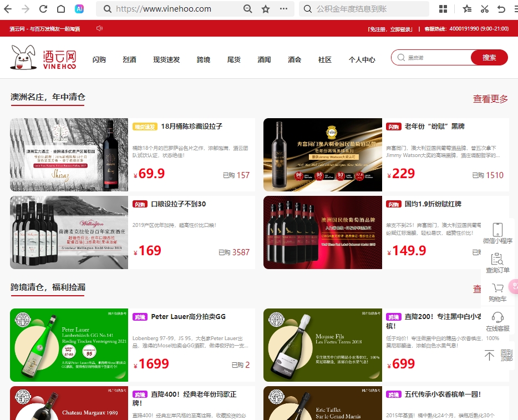Open the grid apps menu near top right
This screenshot has width=518, height=420.
[x=443, y=9]
